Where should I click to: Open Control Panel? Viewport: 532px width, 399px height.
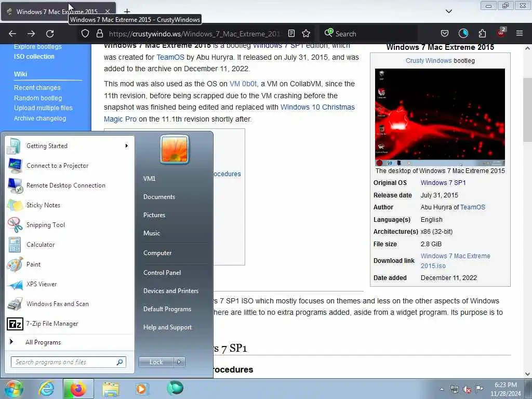coord(162,272)
